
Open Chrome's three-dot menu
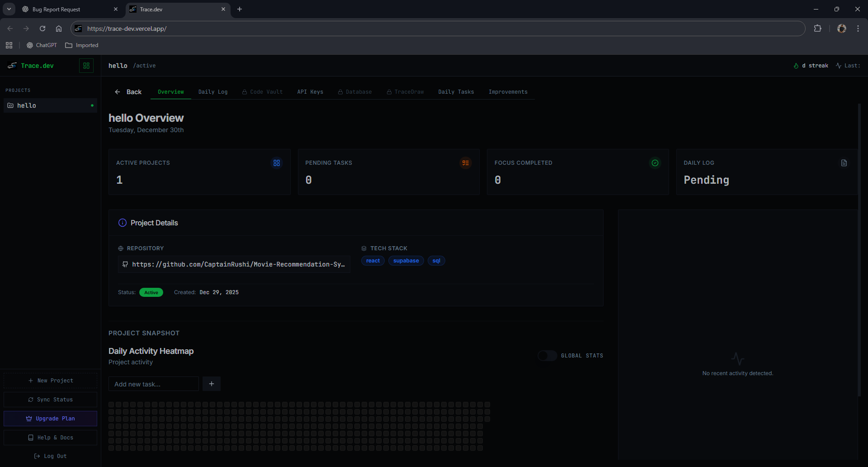858,28
